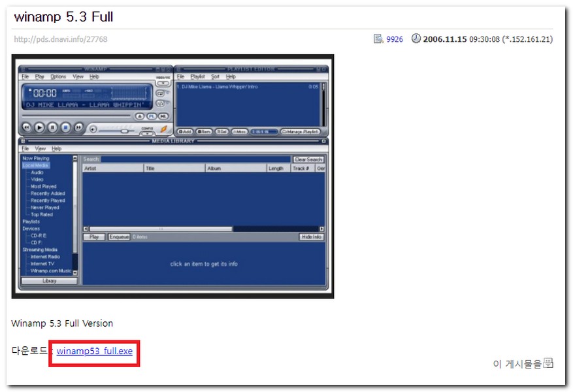Image resolution: width=573 pixels, height=392 pixels.
Task: Click the next track button
Action: pos(78,127)
